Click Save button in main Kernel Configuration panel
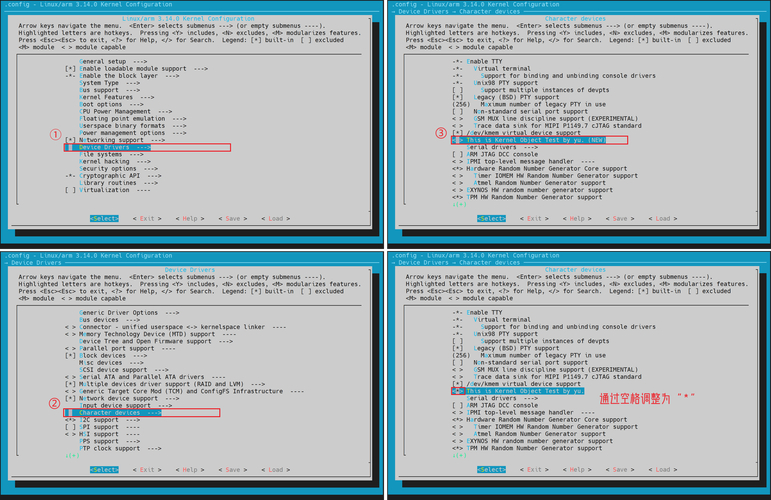Image resolution: width=771 pixels, height=500 pixels. (x=233, y=219)
